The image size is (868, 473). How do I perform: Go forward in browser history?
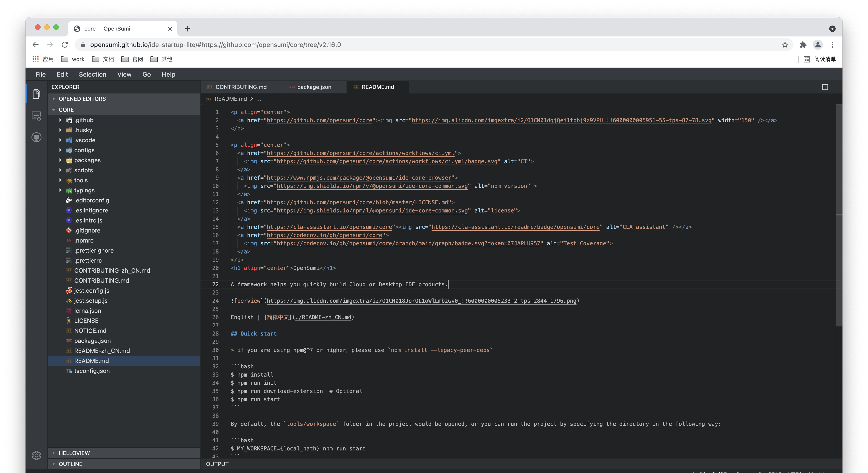(x=50, y=45)
